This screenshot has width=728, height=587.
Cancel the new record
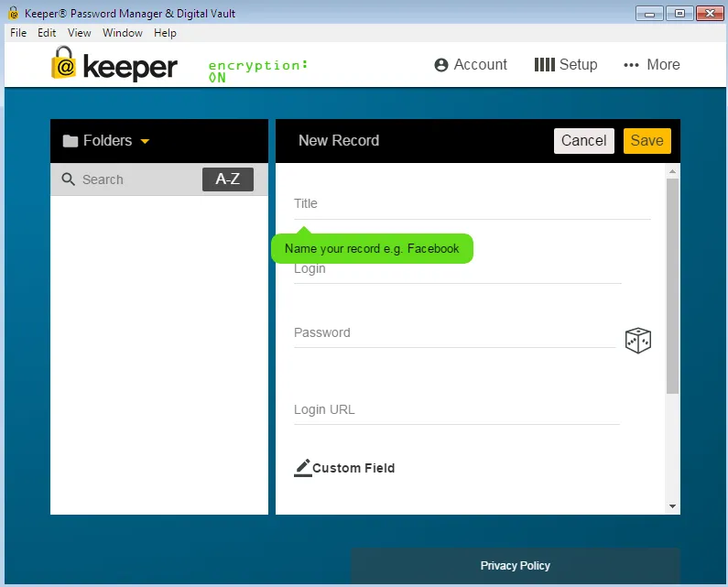click(583, 141)
